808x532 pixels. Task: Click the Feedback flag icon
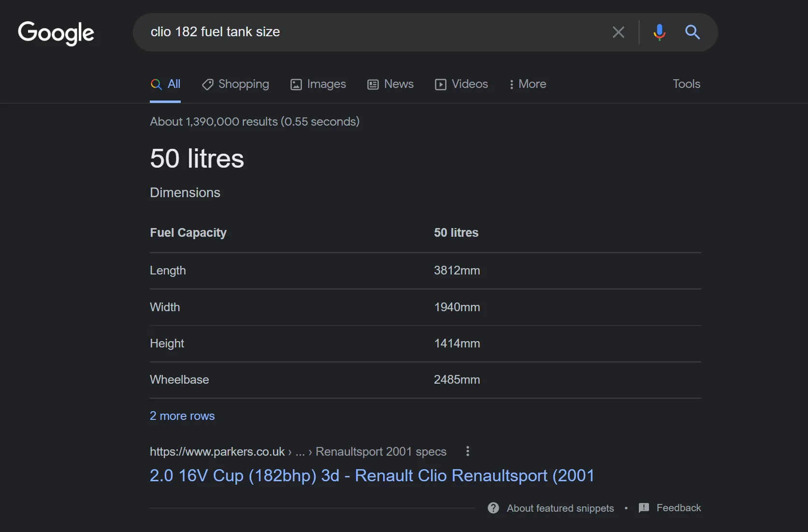(x=644, y=508)
